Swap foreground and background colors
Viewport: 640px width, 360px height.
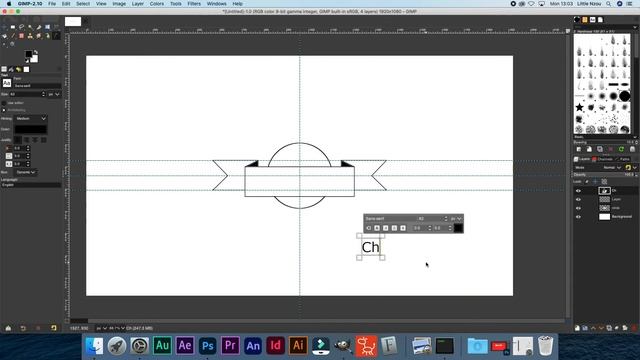pyautogui.click(x=36, y=52)
